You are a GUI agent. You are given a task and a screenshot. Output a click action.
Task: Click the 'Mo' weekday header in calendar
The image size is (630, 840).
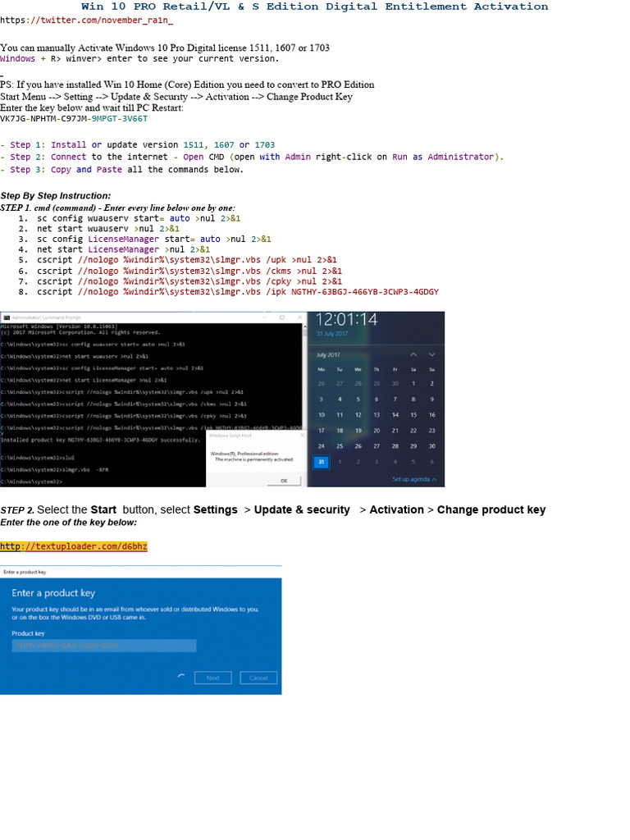[322, 370]
